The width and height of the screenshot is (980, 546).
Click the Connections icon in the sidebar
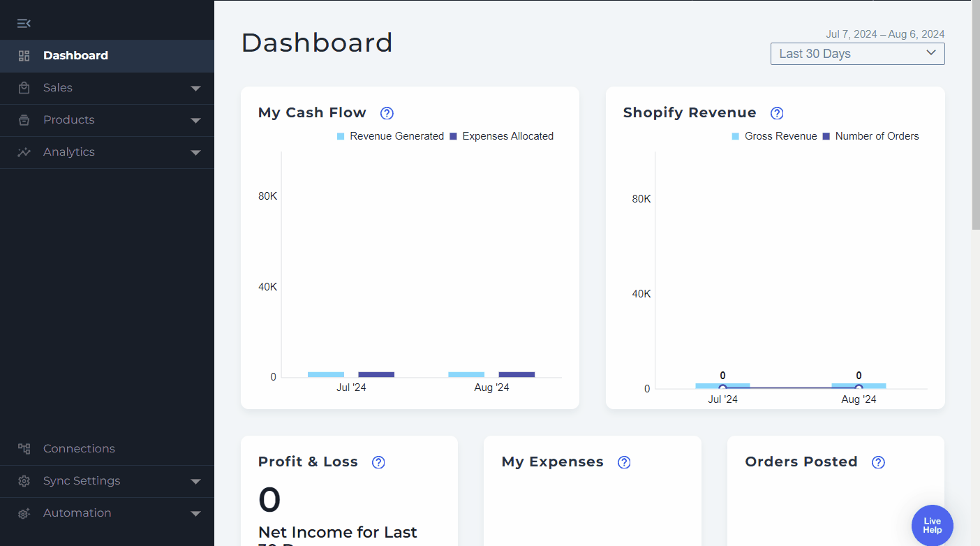coord(24,449)
